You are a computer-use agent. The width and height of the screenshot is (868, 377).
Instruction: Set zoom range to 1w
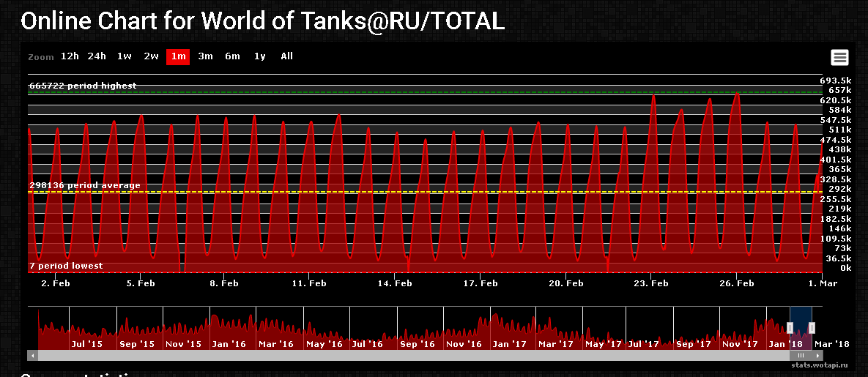click(x=124, y=56)
